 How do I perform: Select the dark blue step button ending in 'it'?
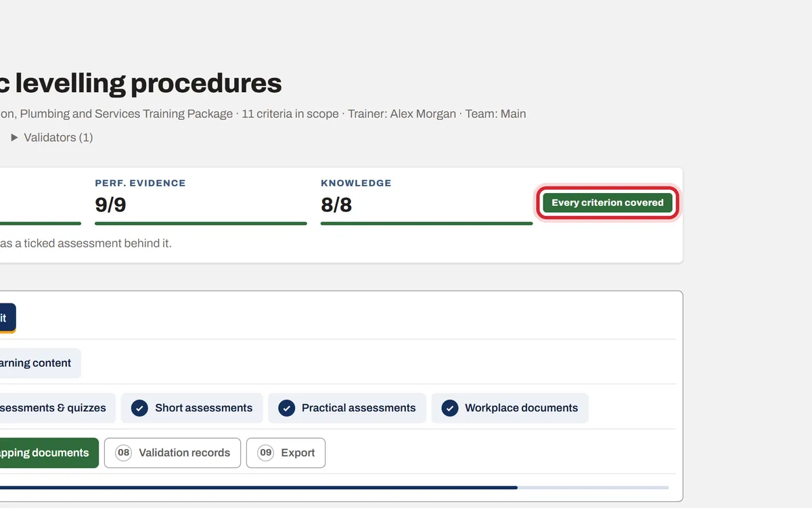click(7, 318)
